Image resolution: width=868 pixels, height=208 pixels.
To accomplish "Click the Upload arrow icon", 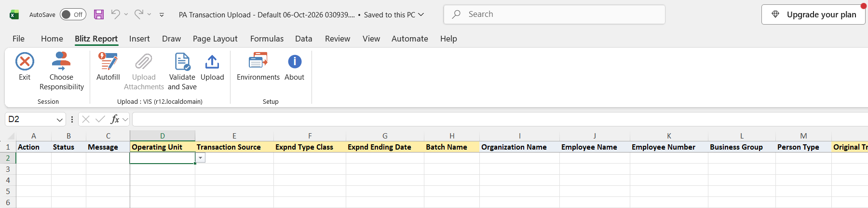I will pyautogui.click(x=212, y=62).
